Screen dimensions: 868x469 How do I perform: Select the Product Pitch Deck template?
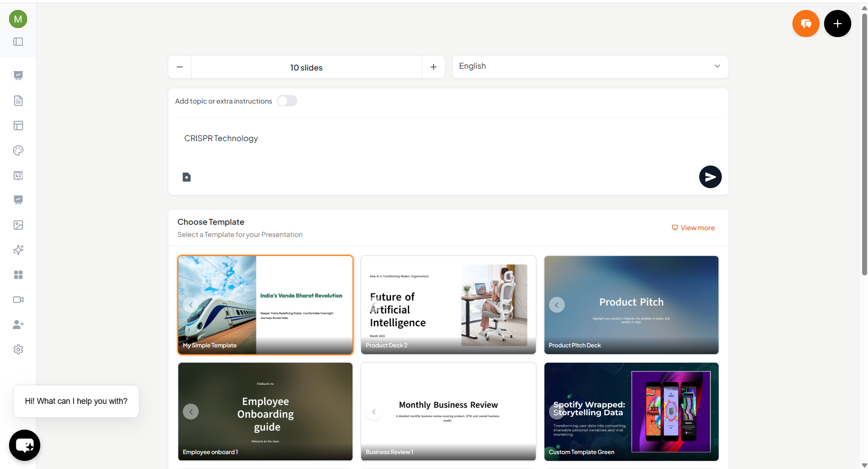pyautogui.click(x=631, y=305)
